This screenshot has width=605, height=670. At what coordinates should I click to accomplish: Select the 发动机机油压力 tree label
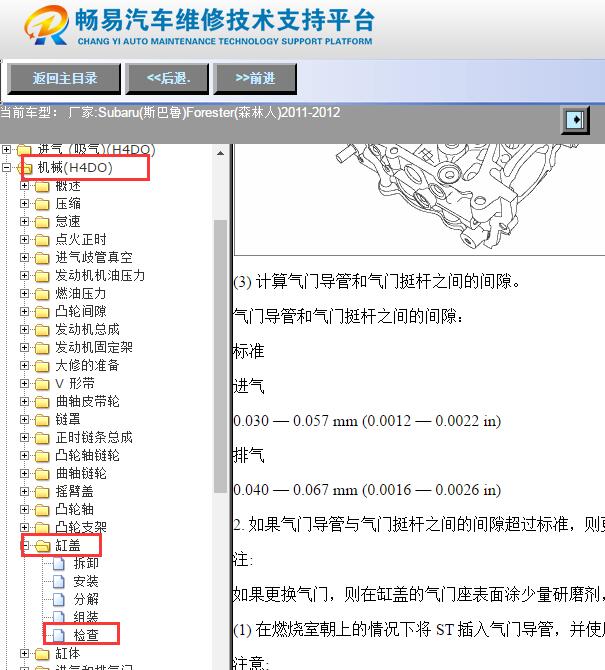coord(100,275)
